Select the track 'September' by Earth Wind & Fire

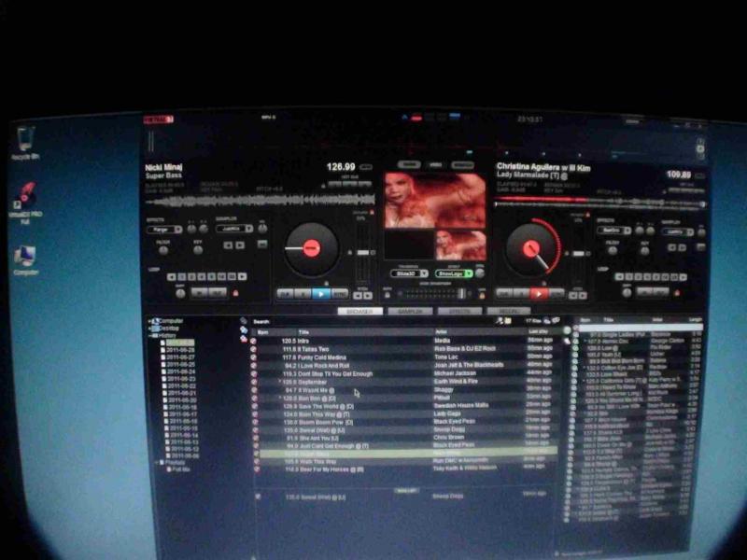[x=404, y=382]
